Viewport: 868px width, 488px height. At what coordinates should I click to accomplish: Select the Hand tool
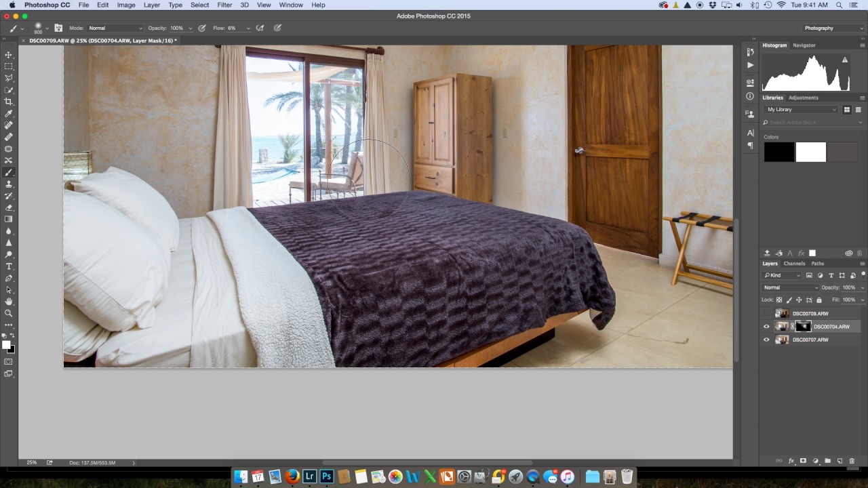(x=9, y=302)
